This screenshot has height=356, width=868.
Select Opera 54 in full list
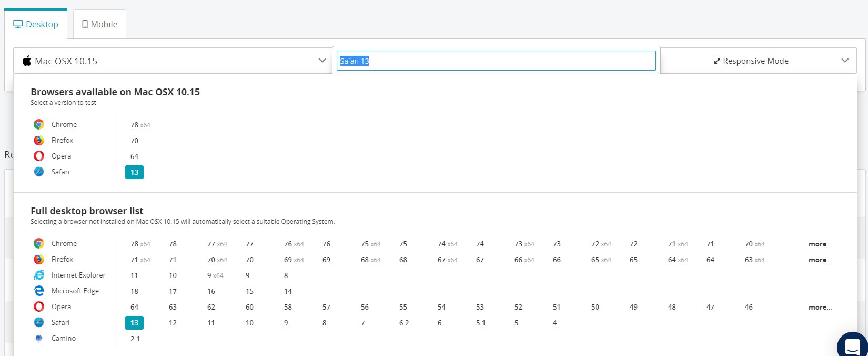(441, 307)
